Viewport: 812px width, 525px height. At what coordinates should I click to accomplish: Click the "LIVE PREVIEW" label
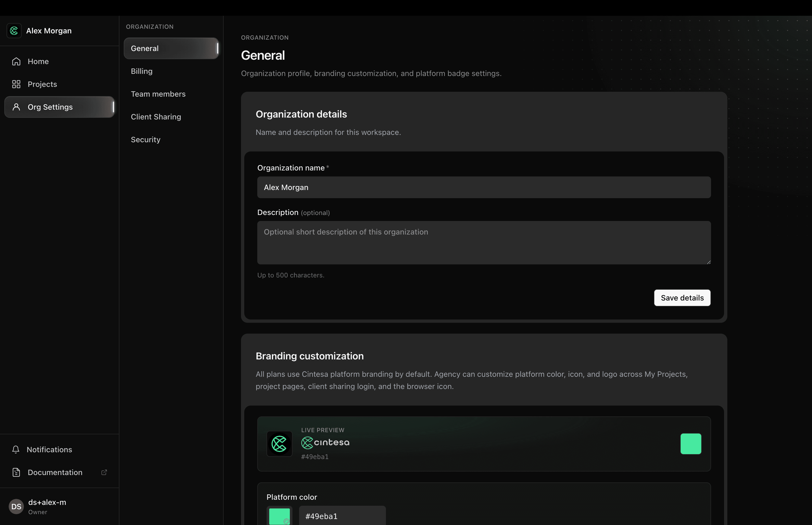click(x=323, y=430)
